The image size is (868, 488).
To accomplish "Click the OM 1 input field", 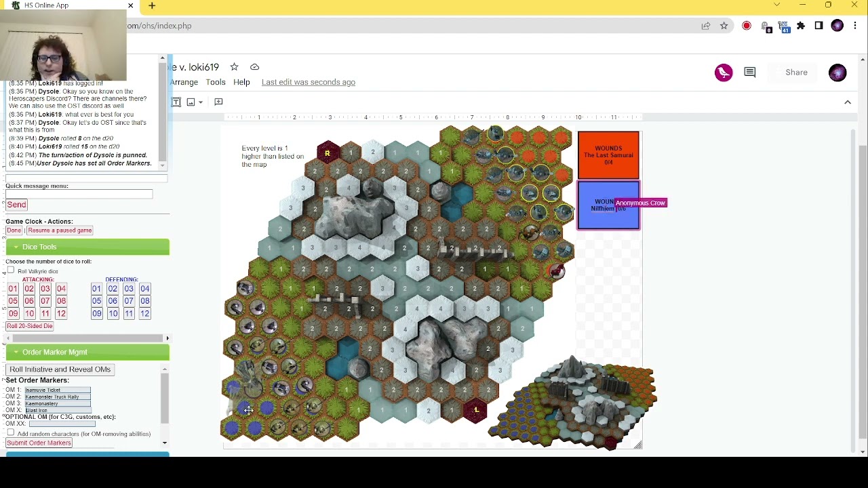I will 58,390.
